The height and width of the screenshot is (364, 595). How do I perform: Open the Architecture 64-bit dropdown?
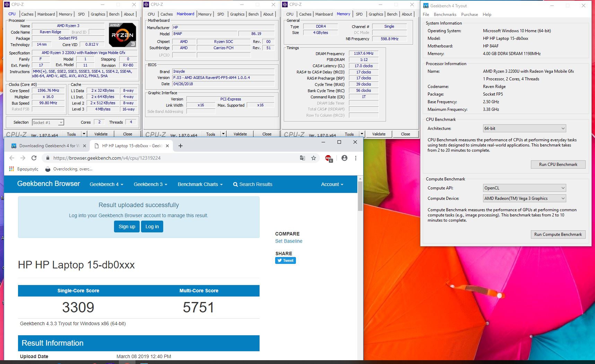pos(524,128)
